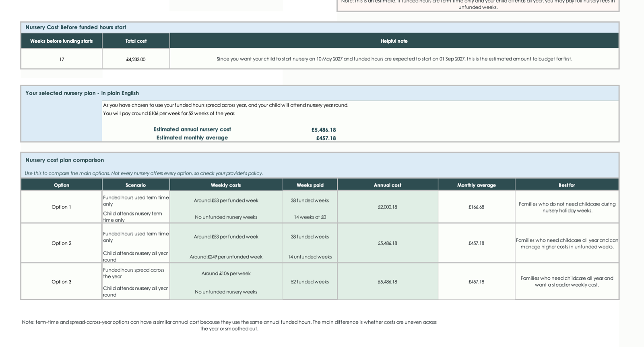The height and width of the screenshot is (347, 644).
Task: Click the 'Around £106 per week' cell
Action: click(x=226, y=273)
